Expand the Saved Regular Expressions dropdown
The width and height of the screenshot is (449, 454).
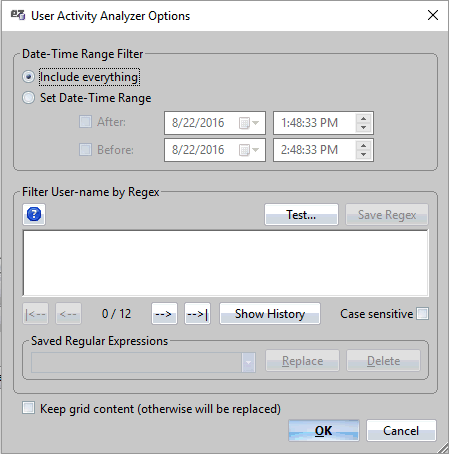point(249,362)
